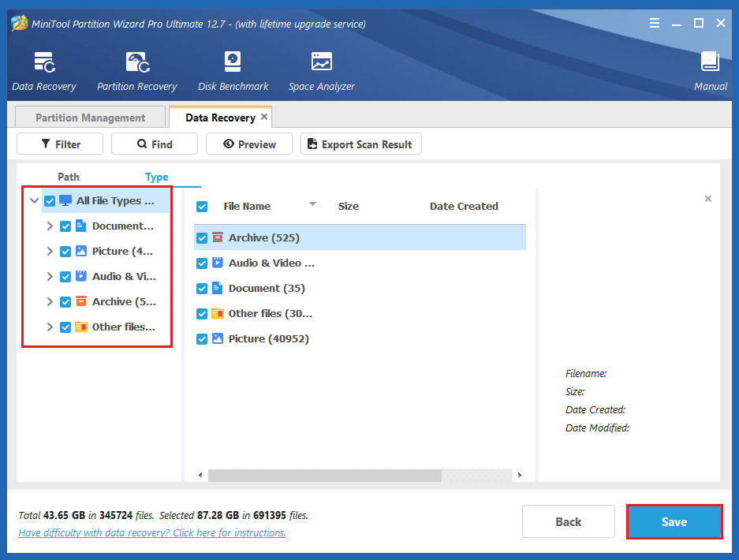The height and width of the screenshot is (560, 739).
Task: Click the Find button
Action: (155, 144)
